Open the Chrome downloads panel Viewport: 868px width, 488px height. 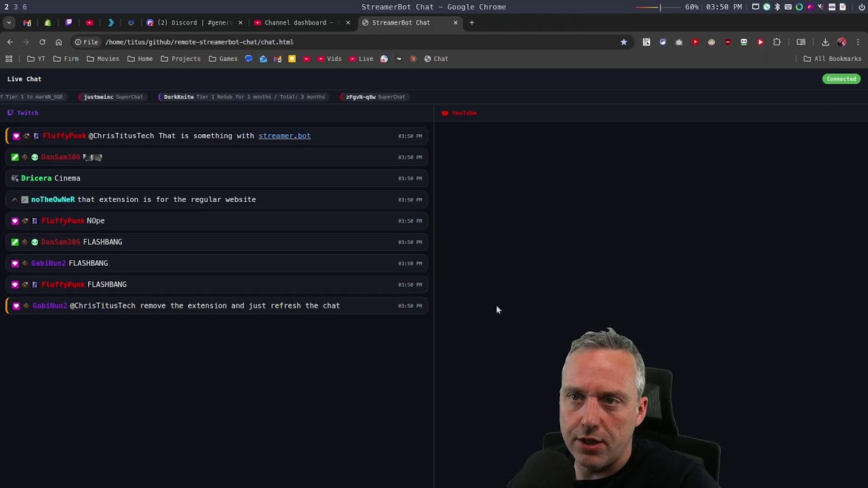825,42
